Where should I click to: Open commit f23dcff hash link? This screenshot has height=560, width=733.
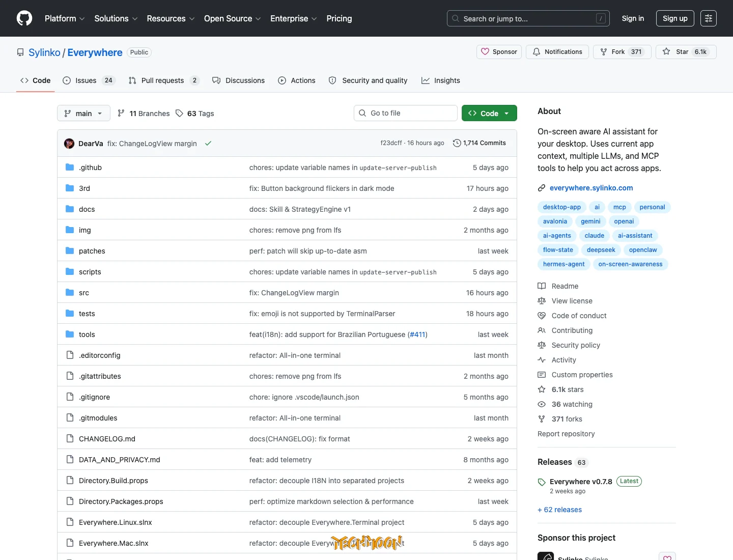tap(391, 143)
